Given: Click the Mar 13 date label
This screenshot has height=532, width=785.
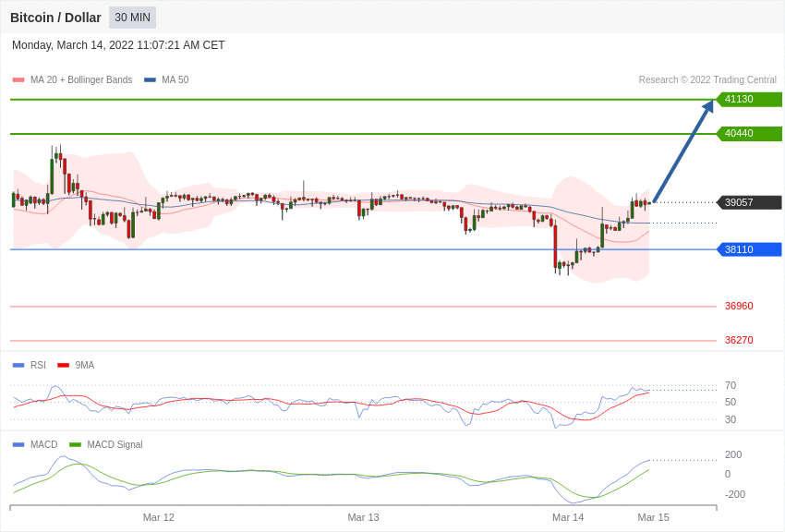Looking at the screenshot, I should point(364,517).
